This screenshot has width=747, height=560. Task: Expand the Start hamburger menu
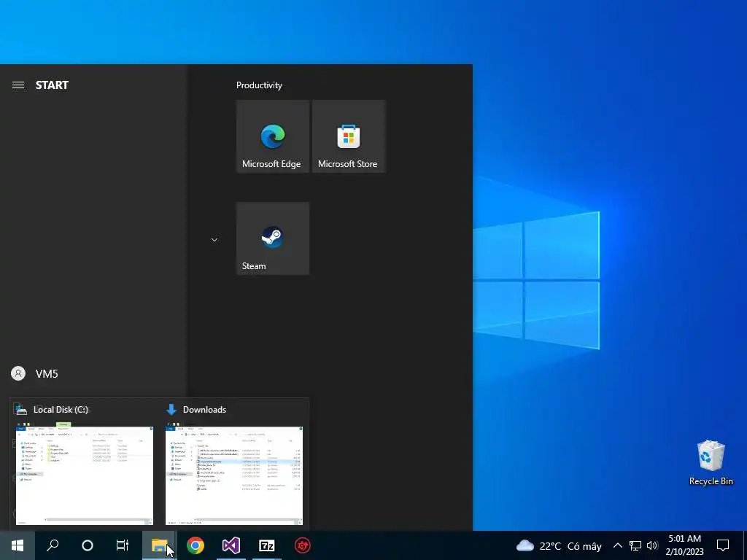tap(18, 85)
